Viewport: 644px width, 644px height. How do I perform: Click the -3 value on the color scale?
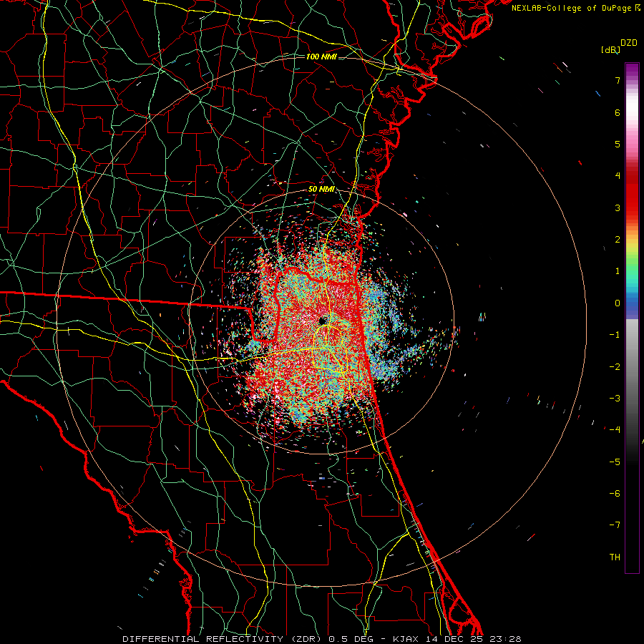[x=615, y=399]
